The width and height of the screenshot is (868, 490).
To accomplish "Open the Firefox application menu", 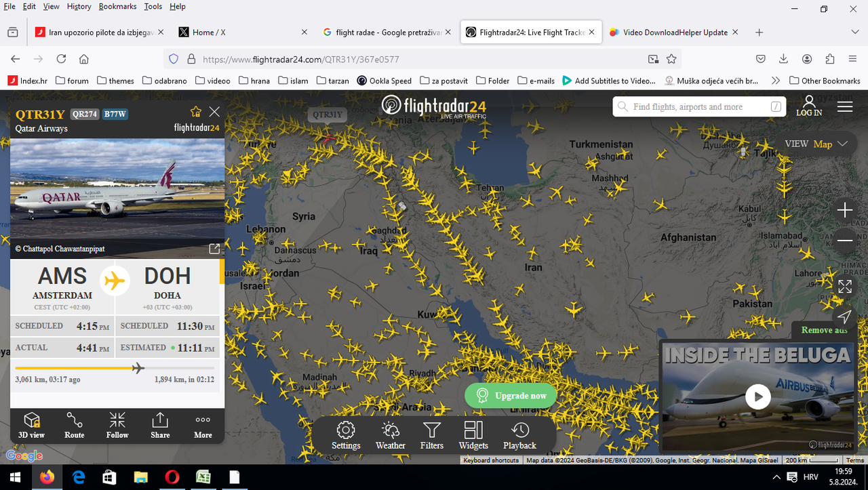I will coord(853,59).
